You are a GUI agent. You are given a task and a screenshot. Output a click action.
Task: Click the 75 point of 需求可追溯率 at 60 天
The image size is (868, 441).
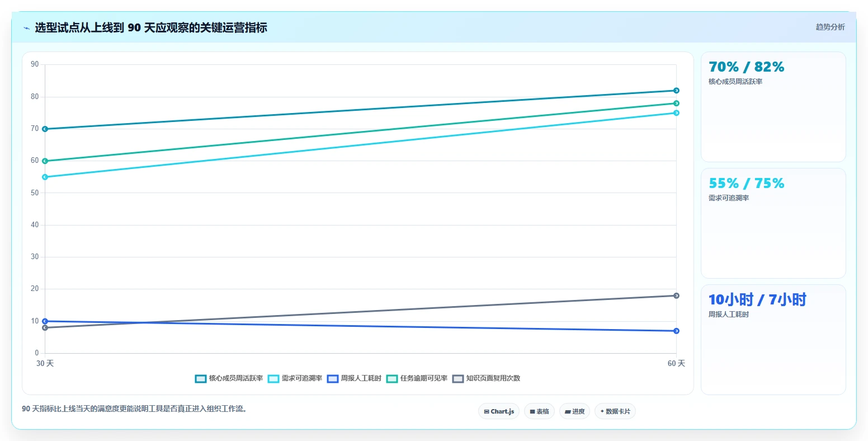[x=676, y=113]
